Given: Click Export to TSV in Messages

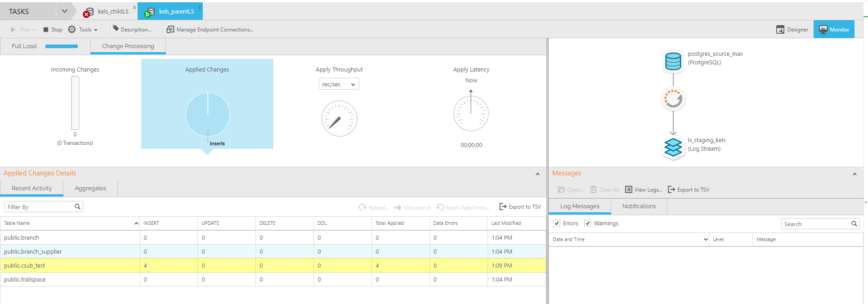Looking at the screenshot, I should point(689,190).
